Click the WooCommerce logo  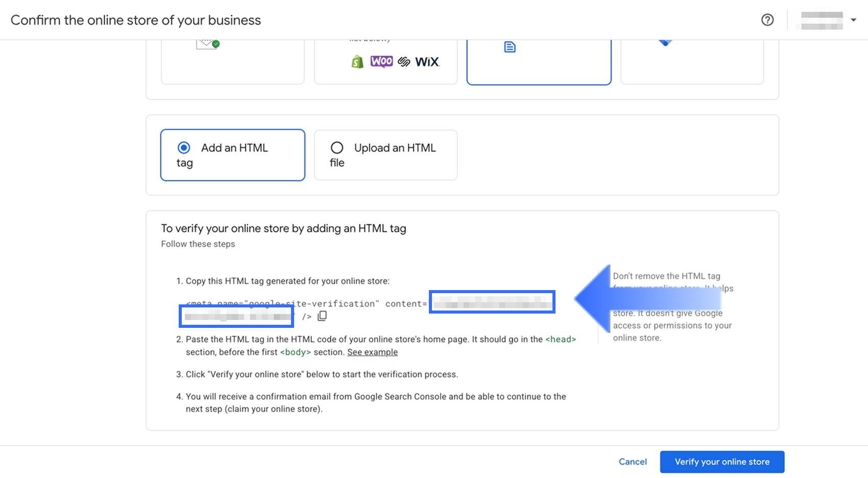[x=381, y=62]
